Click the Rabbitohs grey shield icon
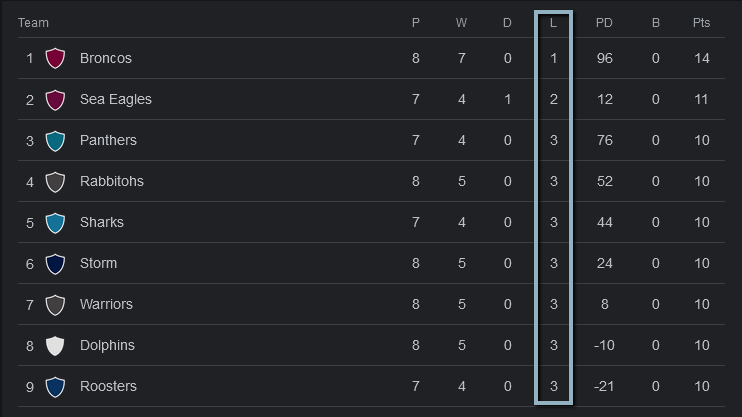The width and height of the screenshot is (742, 417). (x=55, y=182)
